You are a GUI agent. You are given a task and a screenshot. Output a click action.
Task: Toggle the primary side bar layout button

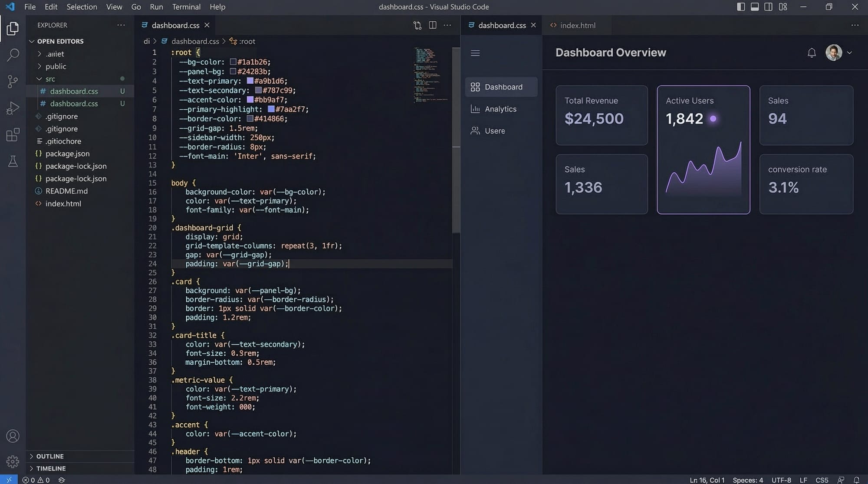pyautogui.click(x=741, y=7)
